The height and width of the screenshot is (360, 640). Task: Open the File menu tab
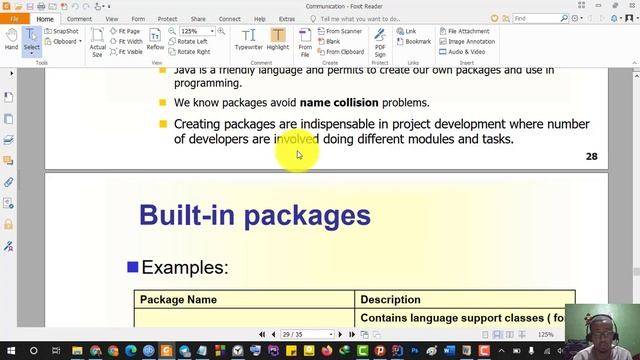point(15,19)
